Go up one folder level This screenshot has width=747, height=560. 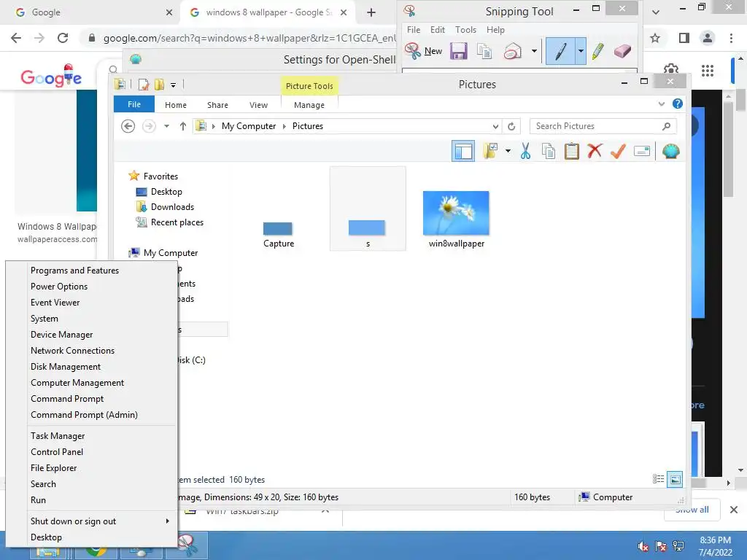(x=183, y=126)
